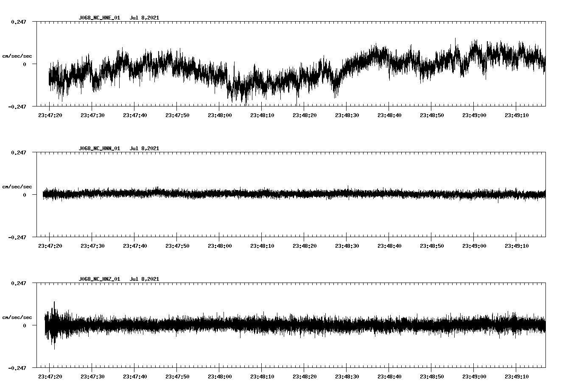
Task: Click the J068_NC_HNN_01 channel title
Action: [x=99, y=148]
